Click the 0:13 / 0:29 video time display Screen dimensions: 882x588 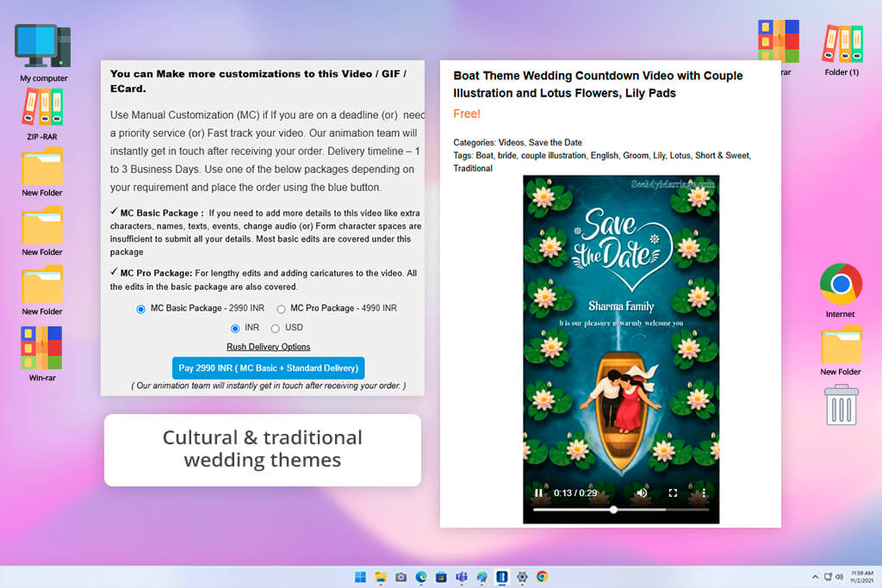575,493
